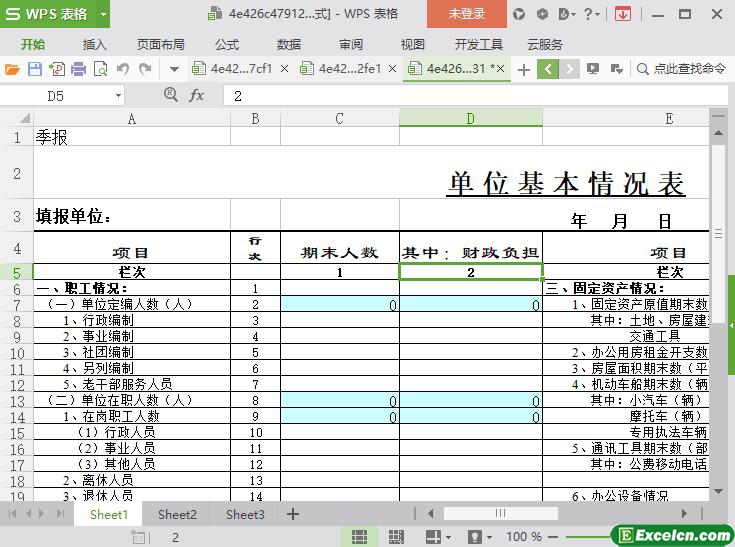Switch to Sheet2 tab
Screen dimensions: 735x547
click(177, 515)
